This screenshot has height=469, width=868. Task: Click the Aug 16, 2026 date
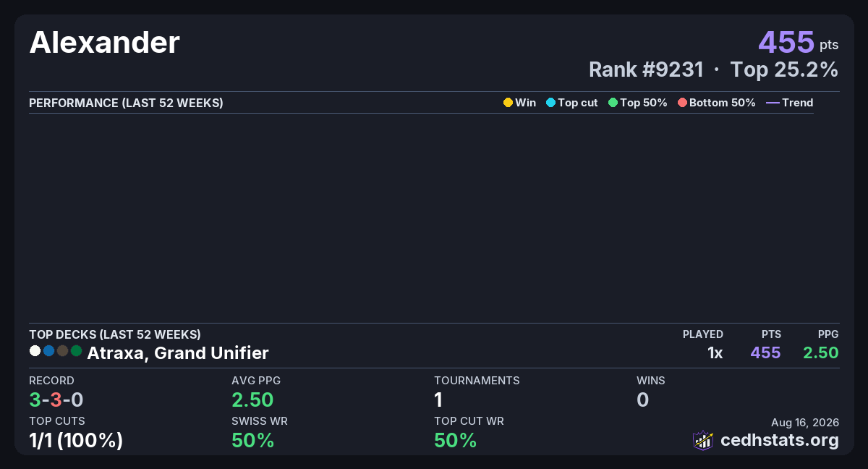805,422
